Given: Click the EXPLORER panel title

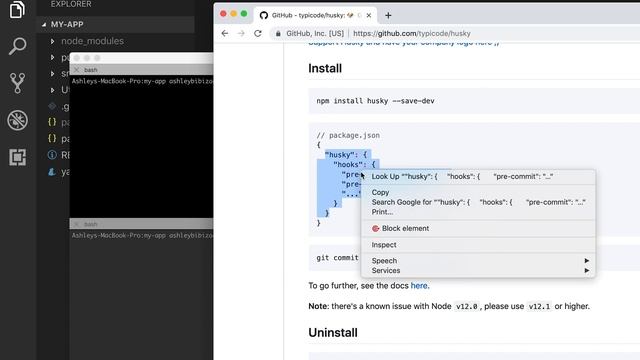Looking at the screenshot, I should click(71, 4).
